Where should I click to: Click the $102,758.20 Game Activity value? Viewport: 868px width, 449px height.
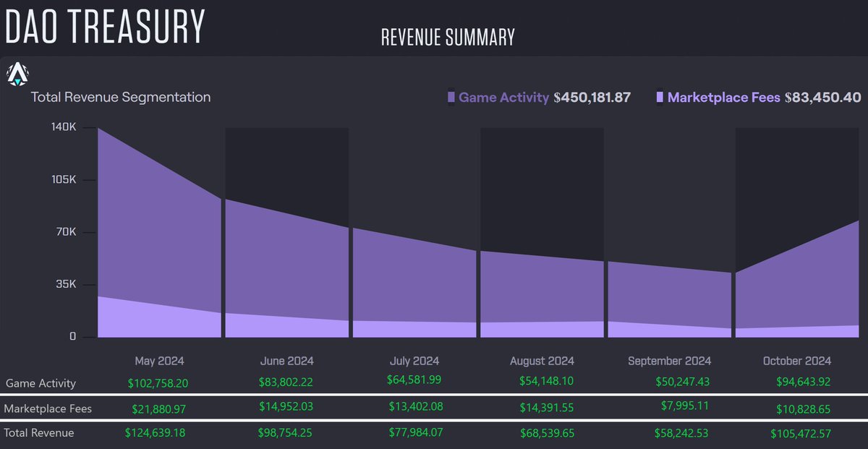coord(159,383)
